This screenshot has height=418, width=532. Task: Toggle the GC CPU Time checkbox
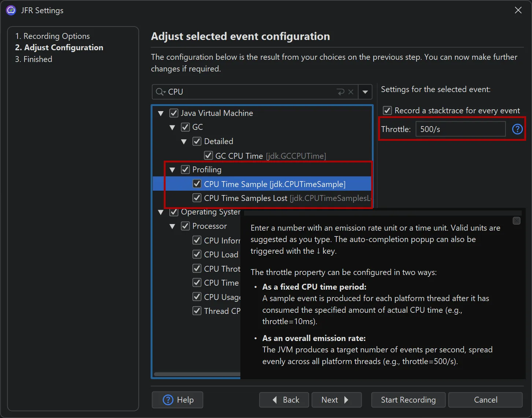click(208, 156)
